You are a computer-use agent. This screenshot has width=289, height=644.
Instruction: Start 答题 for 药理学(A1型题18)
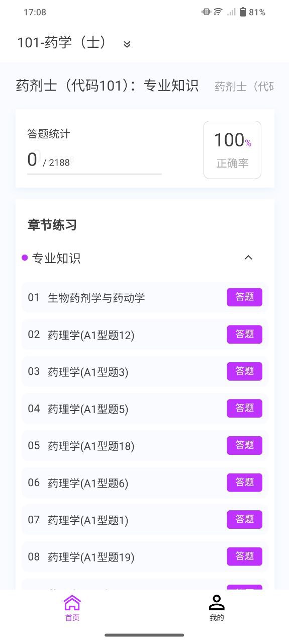pyautogui.click(x=245, y=445)
